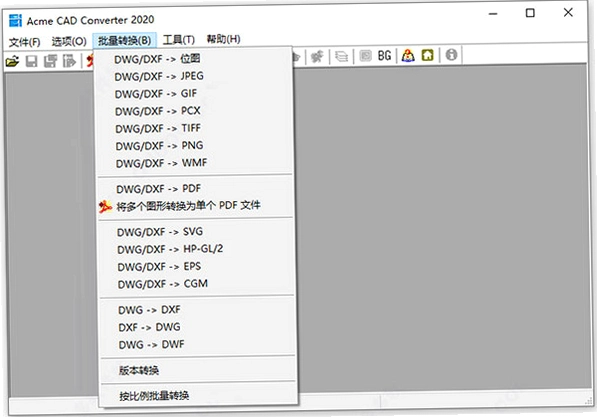
Task: Click the register user icon in toolbar
Action: (x=408, y=55)
